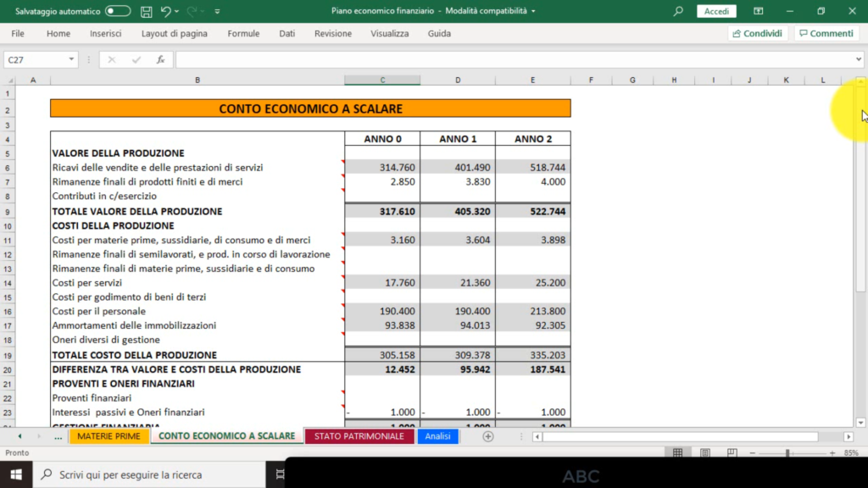Open zoom dialog via 85% level
The width and height of the screenshot is (868, 488).
pos(851,453)
